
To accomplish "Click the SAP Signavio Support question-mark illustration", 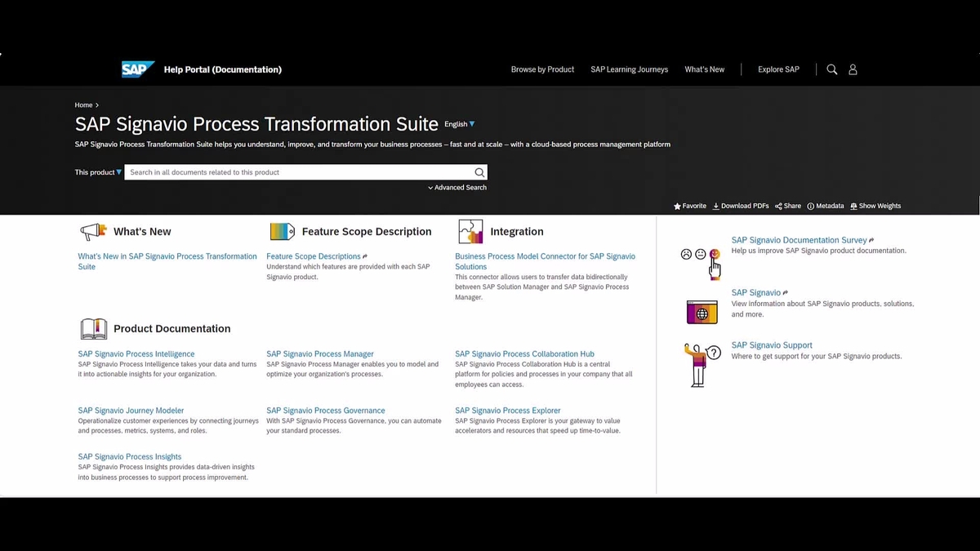I will (x=701, y=363).
